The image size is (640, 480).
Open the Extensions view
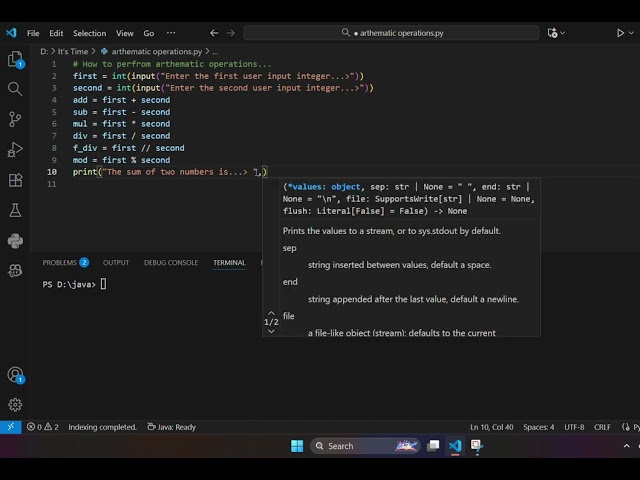pyautogui.click(x=15, y=180)
